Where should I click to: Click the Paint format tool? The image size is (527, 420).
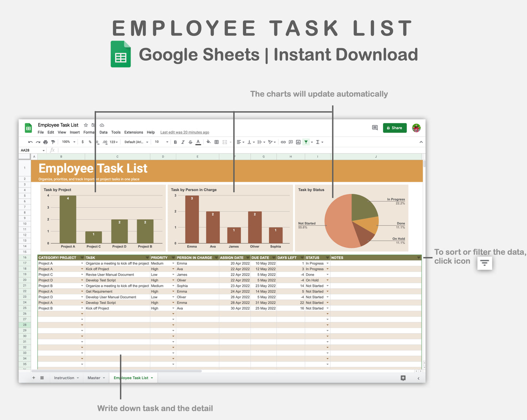[x=53, y=142]
